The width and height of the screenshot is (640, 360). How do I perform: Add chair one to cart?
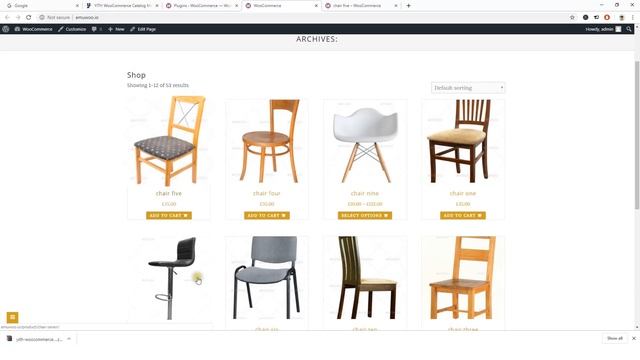[462, 215]
